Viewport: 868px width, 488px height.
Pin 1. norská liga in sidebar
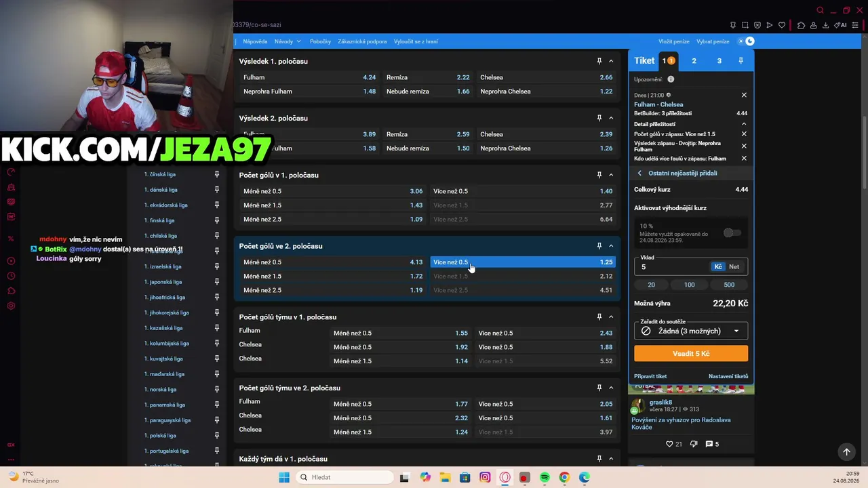coord(217,389)
